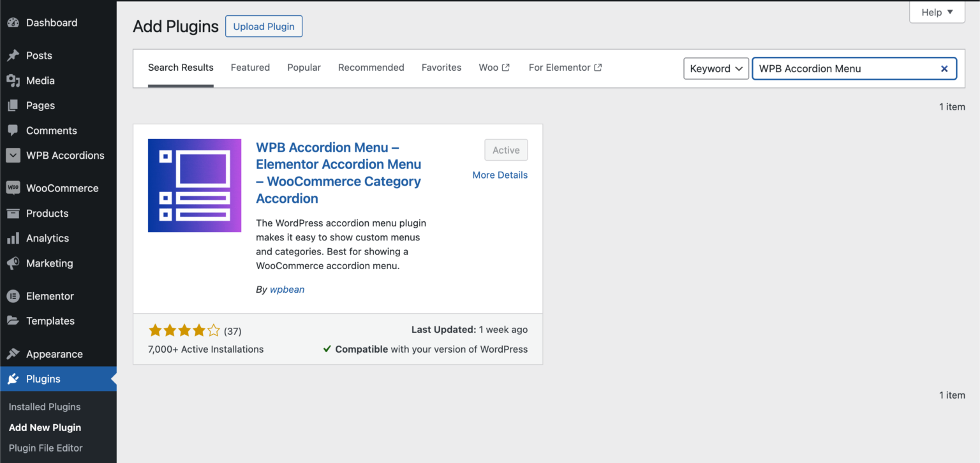Viewport: 980px width, 463px height.
Task: Open Appearance using the brush icon
Action: coord(14,353)
